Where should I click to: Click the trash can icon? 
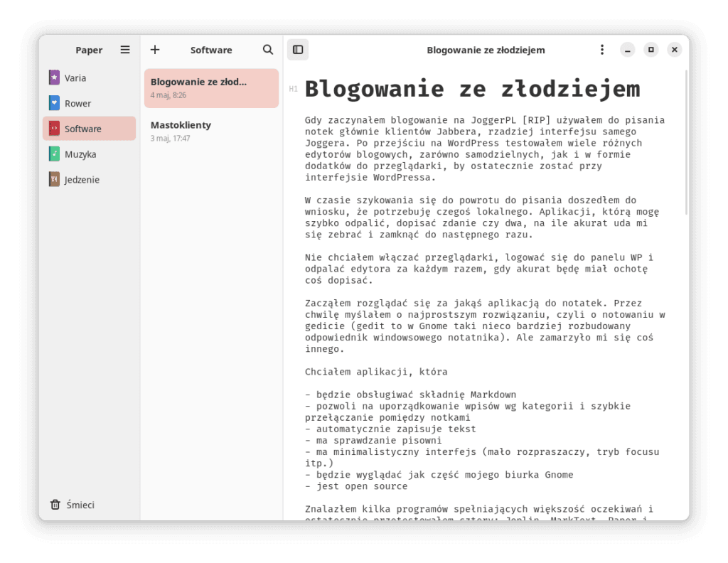click(55, 505)
